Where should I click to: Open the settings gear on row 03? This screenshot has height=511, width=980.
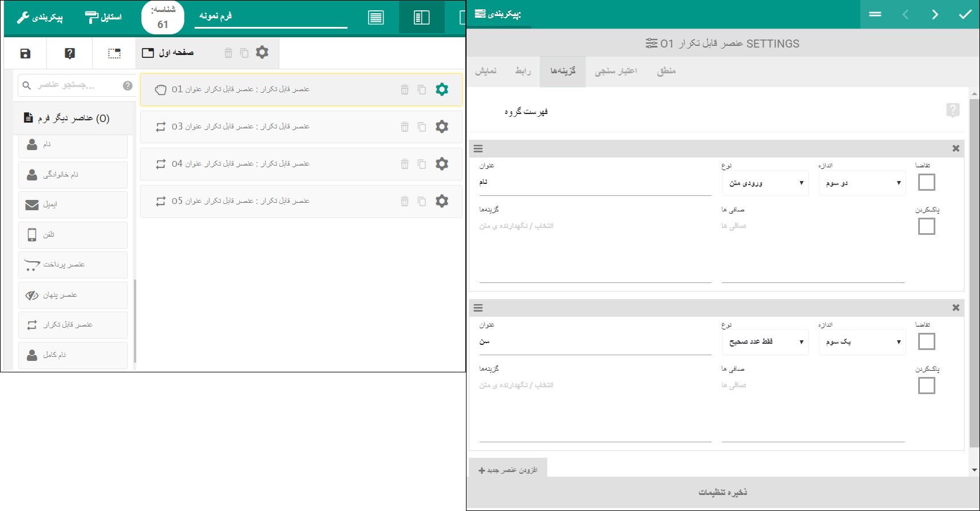[442, 127]
